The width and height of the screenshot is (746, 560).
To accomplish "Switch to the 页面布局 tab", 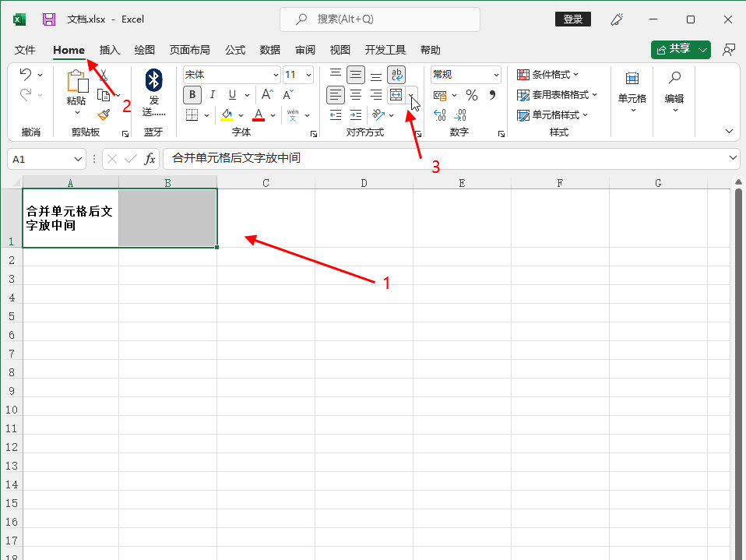I will 190,50.
